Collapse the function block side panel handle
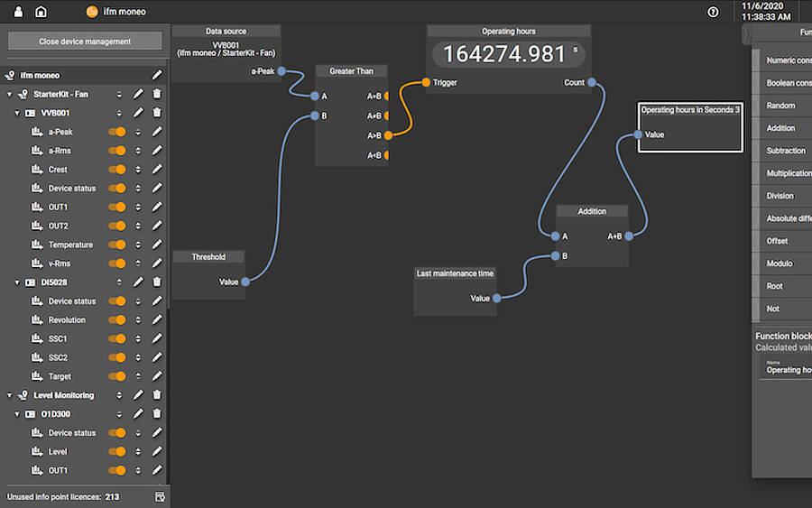This screenshot has height=508, width=812. 746,35
